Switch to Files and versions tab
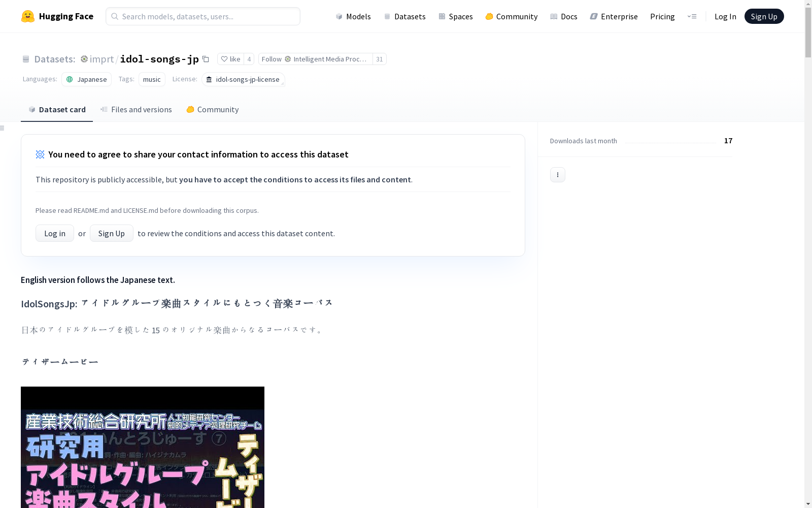 136,109
